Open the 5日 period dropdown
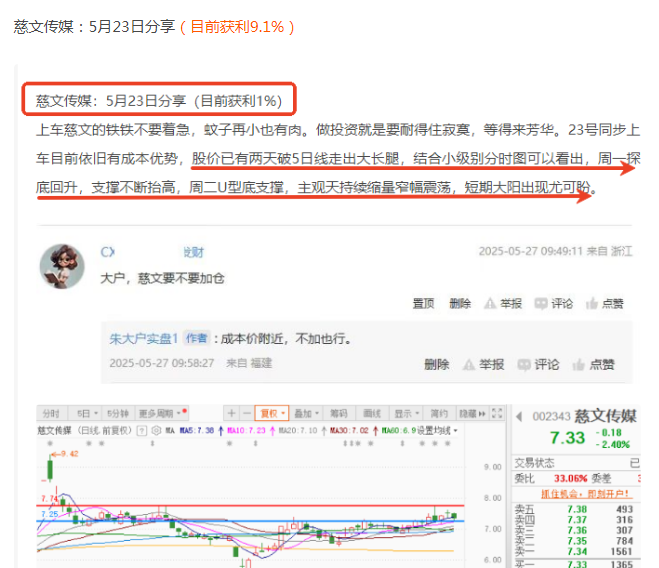This screenshot has height=568, width=659. [87, 414]
